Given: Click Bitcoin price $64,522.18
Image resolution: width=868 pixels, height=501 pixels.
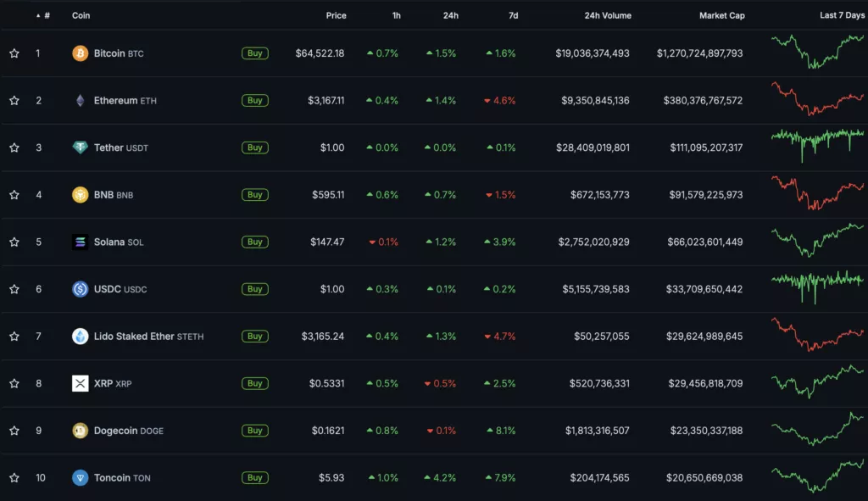Looking at the screenshot, I should (320, 53).
